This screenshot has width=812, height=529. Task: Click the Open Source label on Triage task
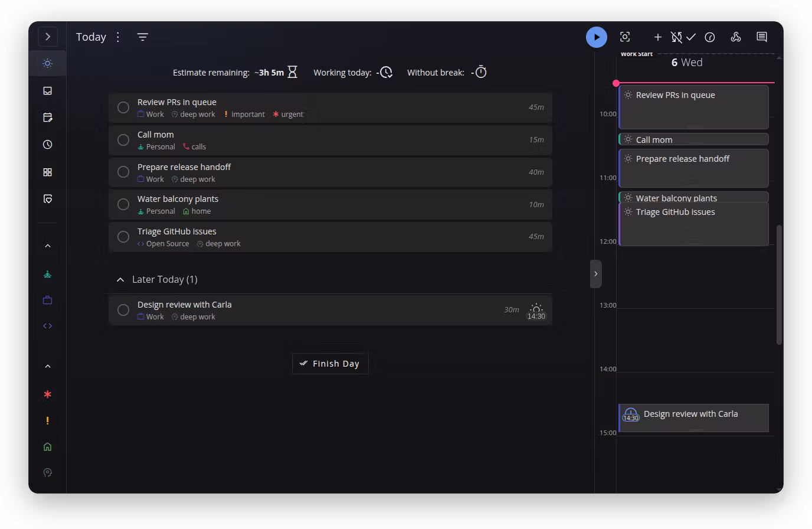click(163, 244)
